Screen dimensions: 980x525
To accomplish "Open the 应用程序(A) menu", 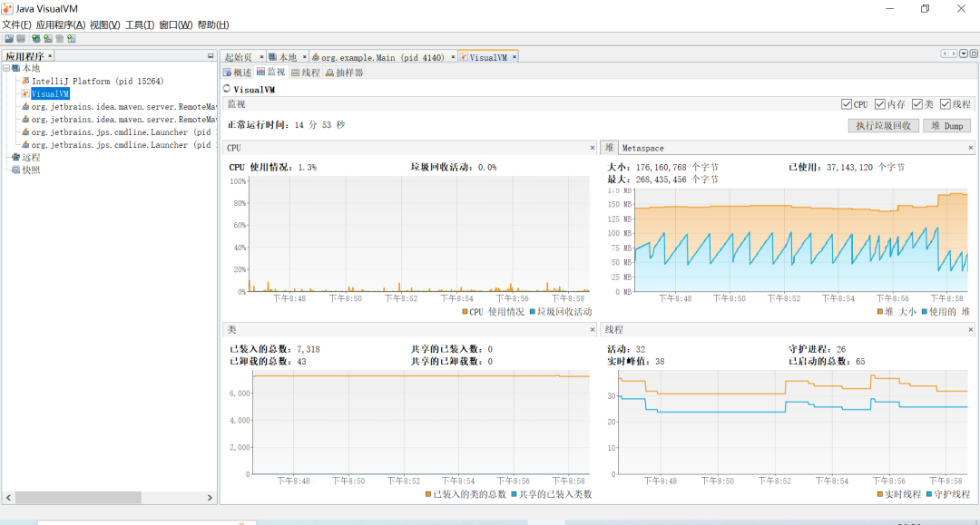I will (61, 25).
